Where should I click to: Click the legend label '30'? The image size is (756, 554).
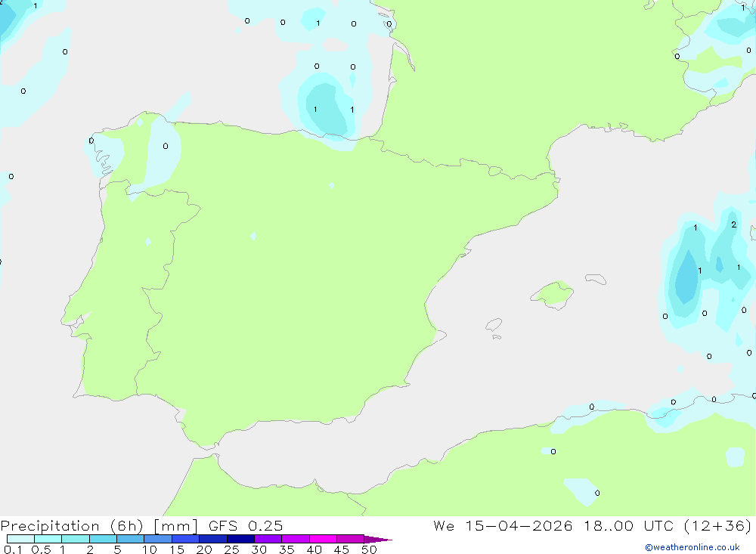[x=259, y=549]
